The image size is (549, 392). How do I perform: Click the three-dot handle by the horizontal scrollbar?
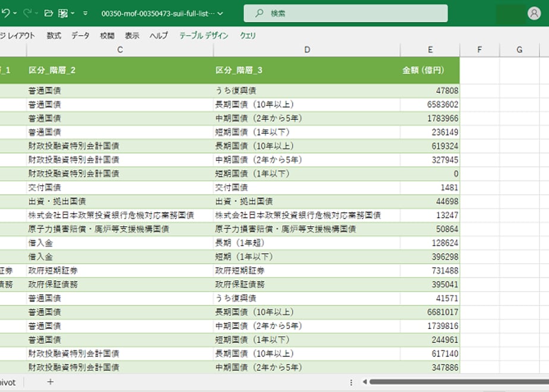click(x=351, y=382)
